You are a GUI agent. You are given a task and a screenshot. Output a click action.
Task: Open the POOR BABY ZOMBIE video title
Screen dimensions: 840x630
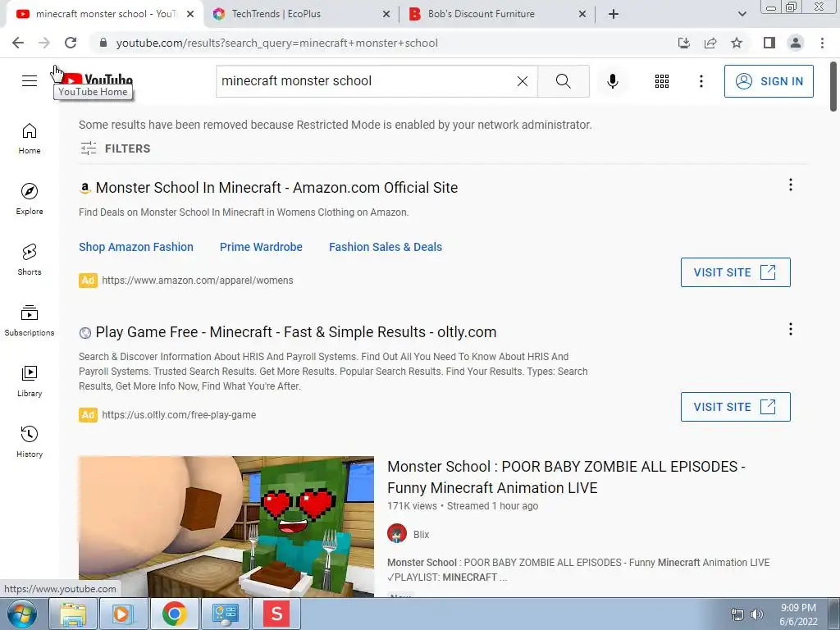(x=566, y=477)
